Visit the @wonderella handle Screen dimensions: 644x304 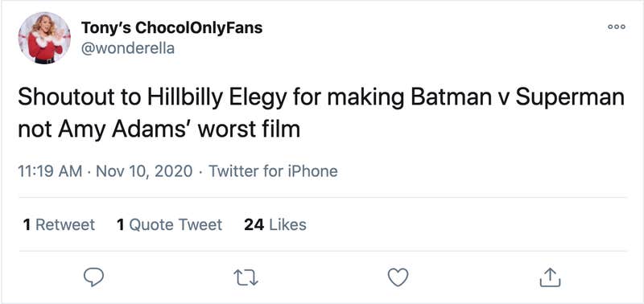[x=128, y=49]
